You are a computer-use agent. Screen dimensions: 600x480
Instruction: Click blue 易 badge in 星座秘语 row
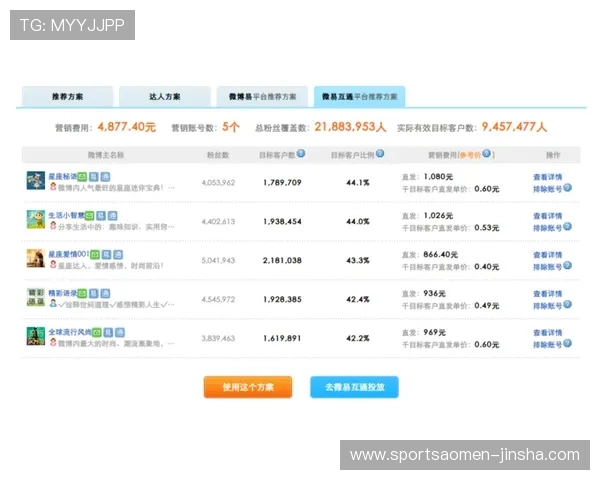point(94,177)
